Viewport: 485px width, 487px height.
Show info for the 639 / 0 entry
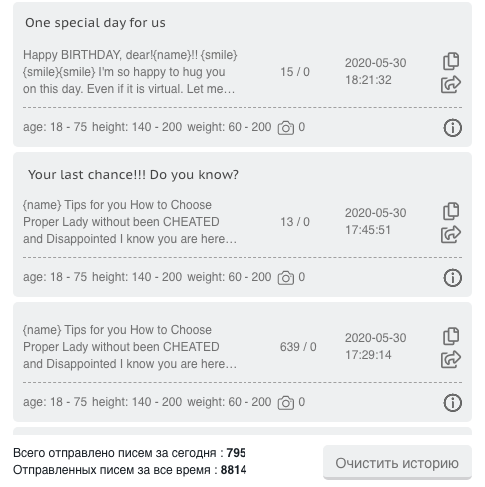pos(452,403)
